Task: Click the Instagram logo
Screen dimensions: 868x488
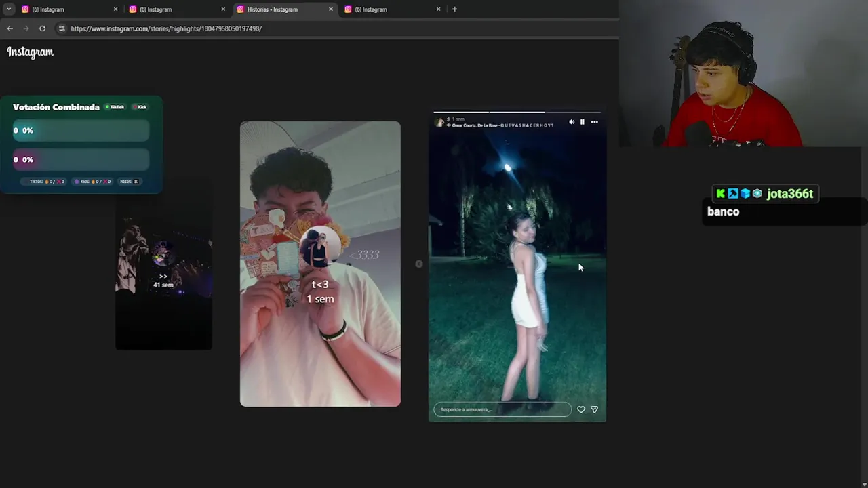Action: (x=30, y=52)
